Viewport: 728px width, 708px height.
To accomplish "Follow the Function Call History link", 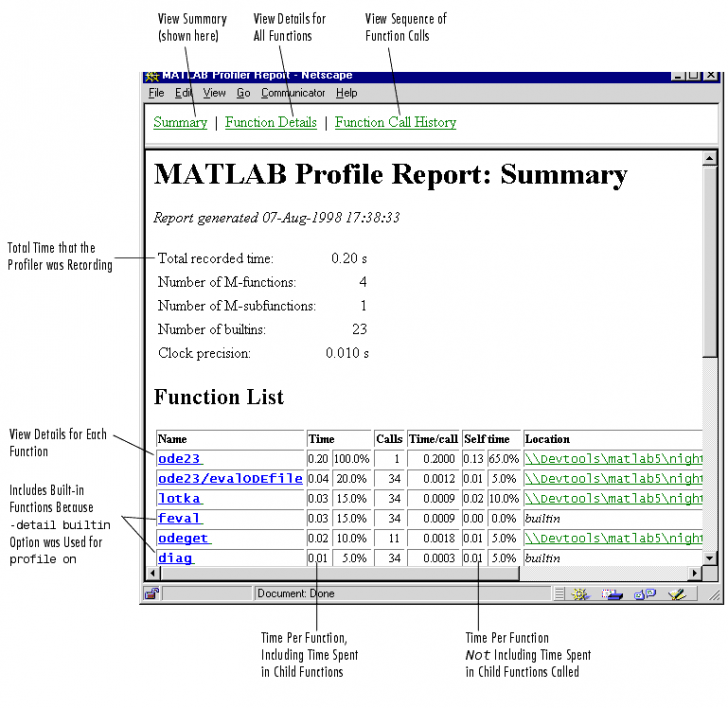I will [395, 123].
